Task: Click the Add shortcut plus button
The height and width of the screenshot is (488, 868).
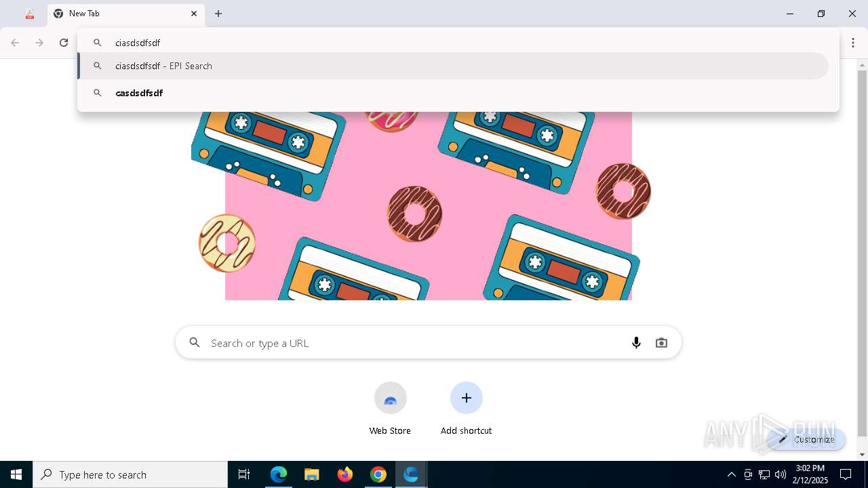Action: click(467, 398)
